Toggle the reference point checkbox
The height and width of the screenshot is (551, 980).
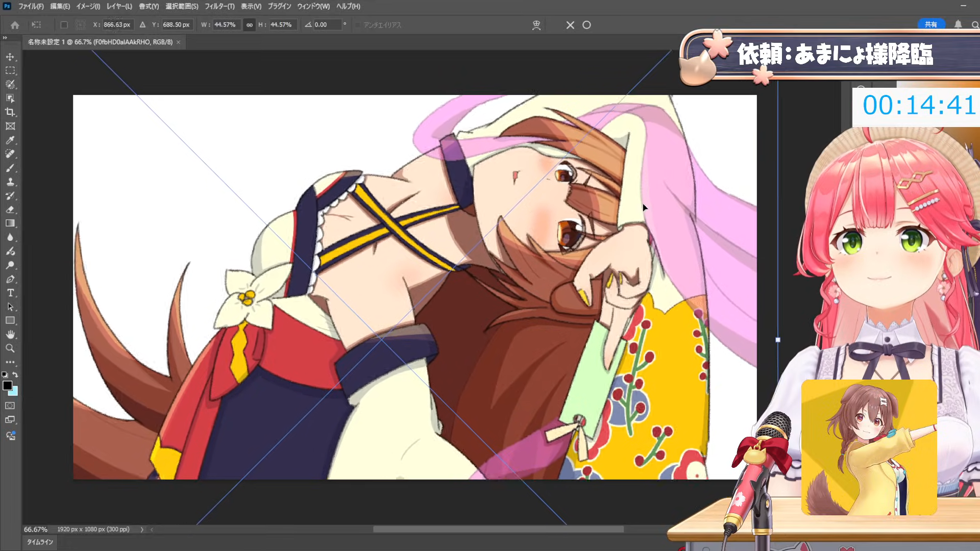coord(64,25)
